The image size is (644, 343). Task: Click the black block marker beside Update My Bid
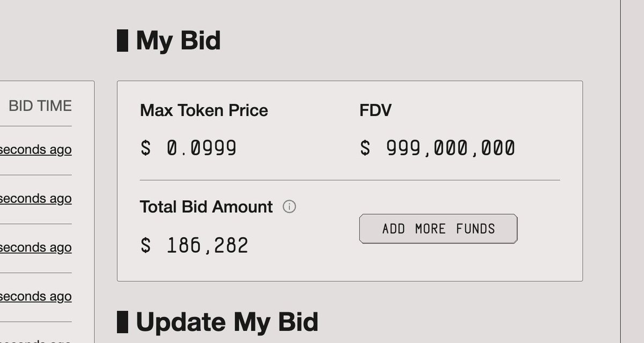[122, 322]
